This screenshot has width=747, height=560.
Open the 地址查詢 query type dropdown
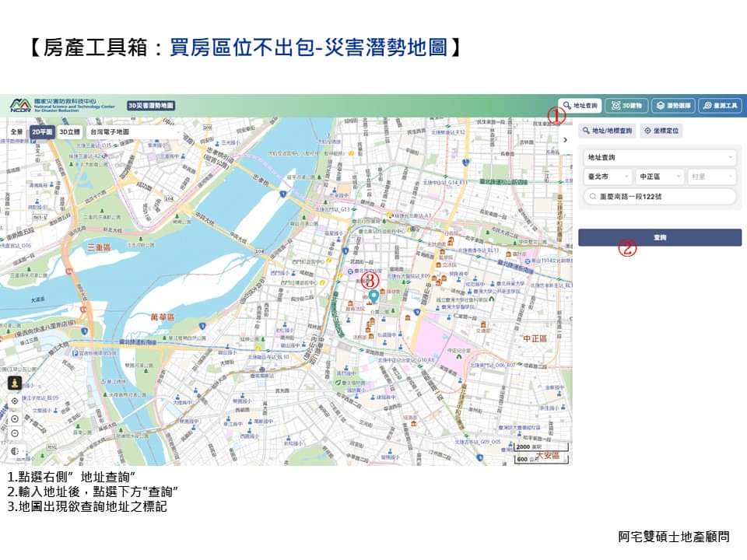(660, 157)
